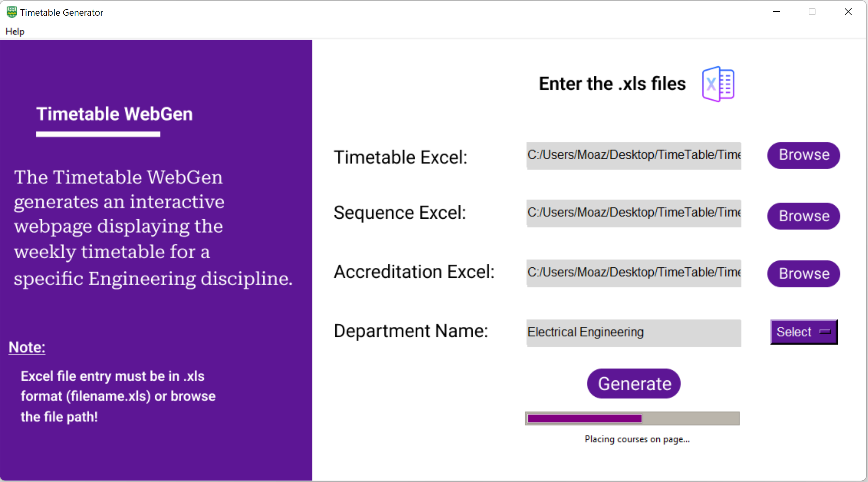Click the 'Enter the .xls files' heading
This screenshot has width=868, height=482.
612,84
